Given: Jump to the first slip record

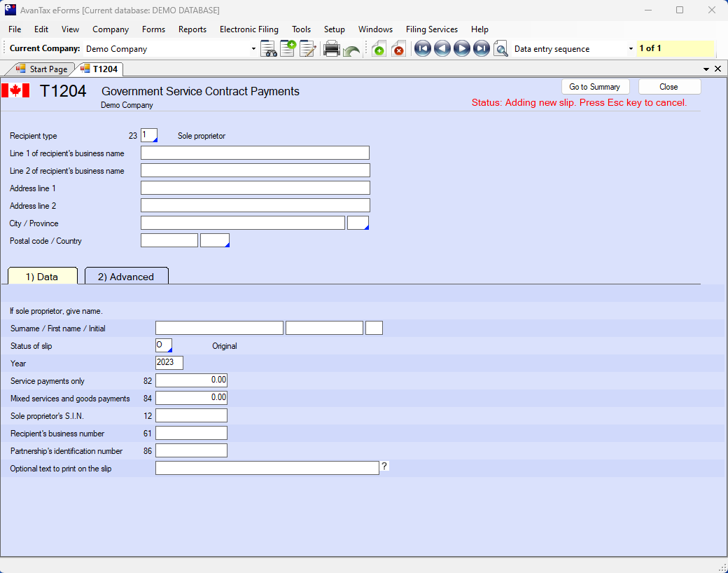Looking at the screenshot, I should 422,49.
